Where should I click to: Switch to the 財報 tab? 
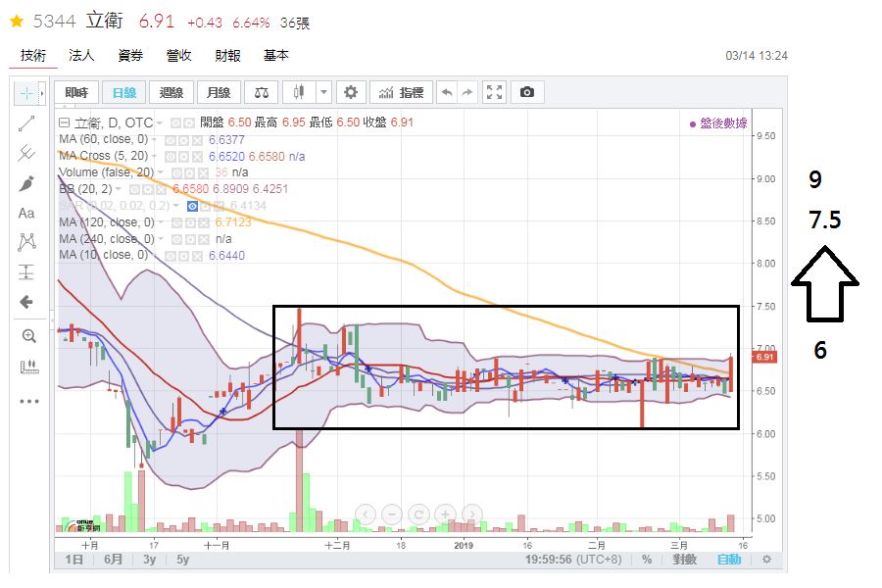(227, 55)
